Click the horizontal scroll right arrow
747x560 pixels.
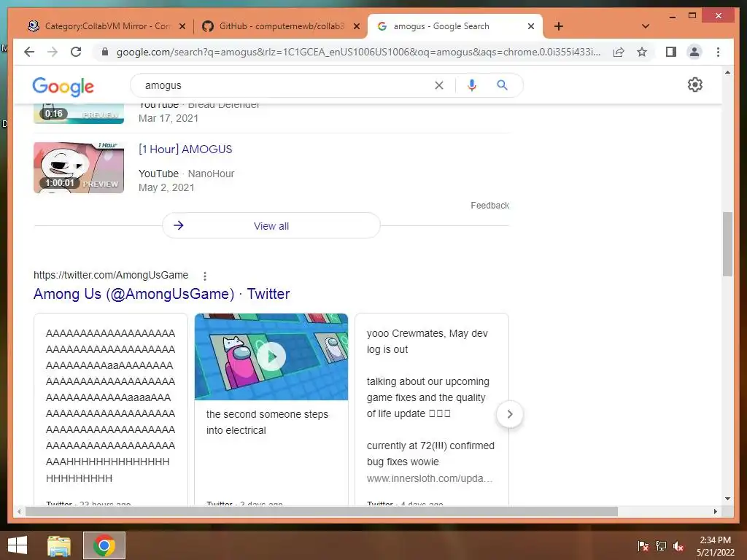click(715, 511)
